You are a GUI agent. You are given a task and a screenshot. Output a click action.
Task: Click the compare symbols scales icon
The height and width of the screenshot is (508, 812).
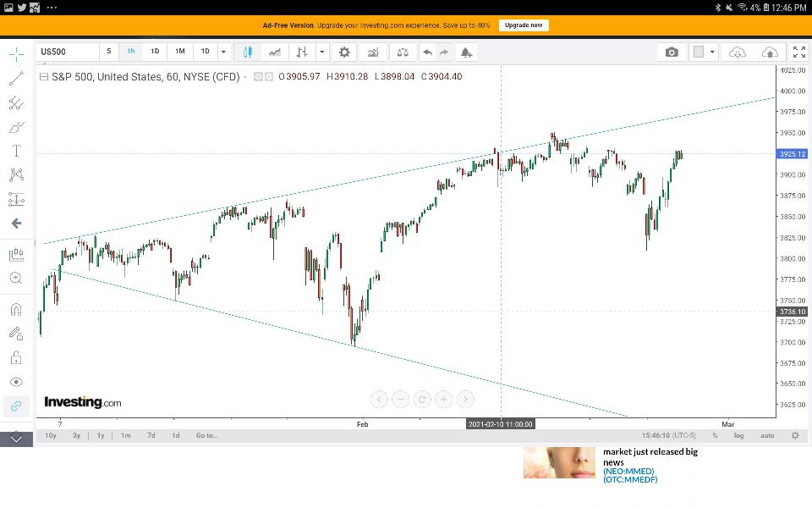pyautogui.click(x=403, y=52)
